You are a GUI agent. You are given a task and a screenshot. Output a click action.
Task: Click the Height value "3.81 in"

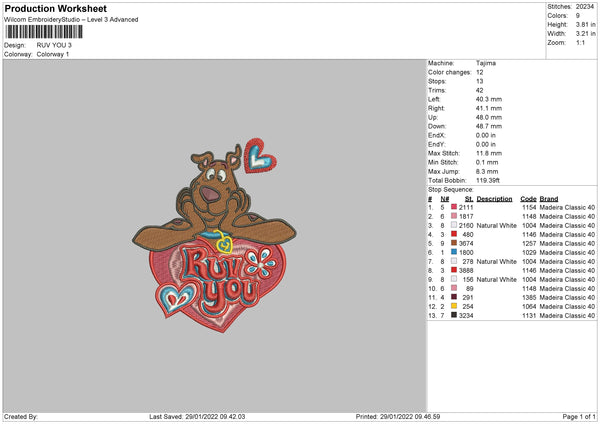(585, 24)
